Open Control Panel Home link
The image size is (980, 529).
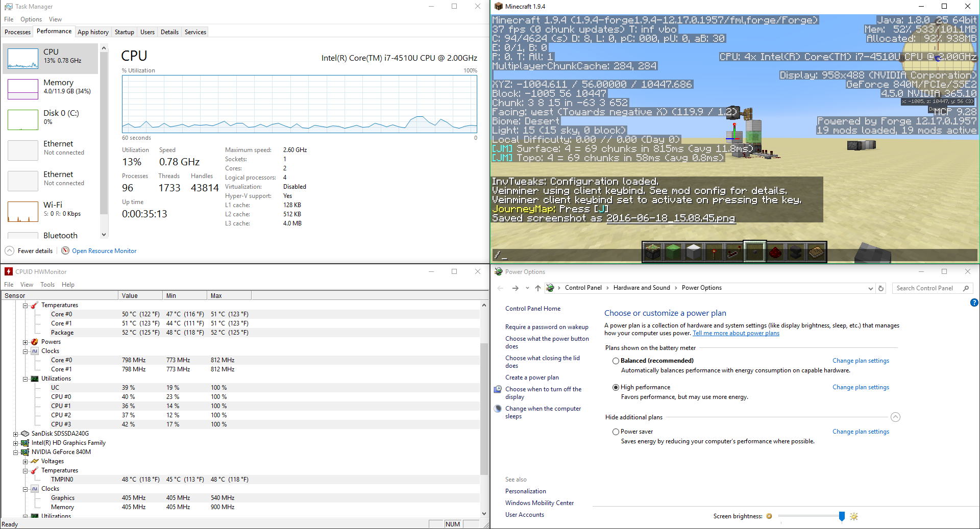tap(533, 309)
